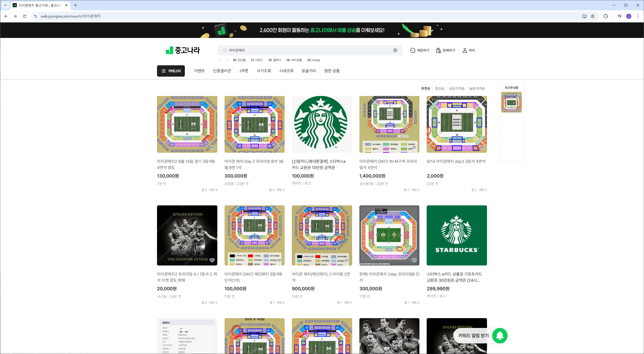Image resolution: width=644 pixels, height=354 pixels.
Task: Like the 900,000원 스카이펍 listing heart
Action: [x=347, y=260]
